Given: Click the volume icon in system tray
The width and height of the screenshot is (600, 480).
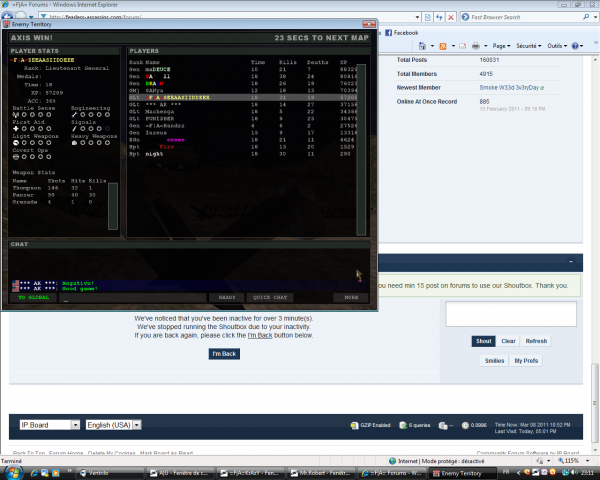Looking at the screenshot, I should pyautogui.click(x=574, y=472).
